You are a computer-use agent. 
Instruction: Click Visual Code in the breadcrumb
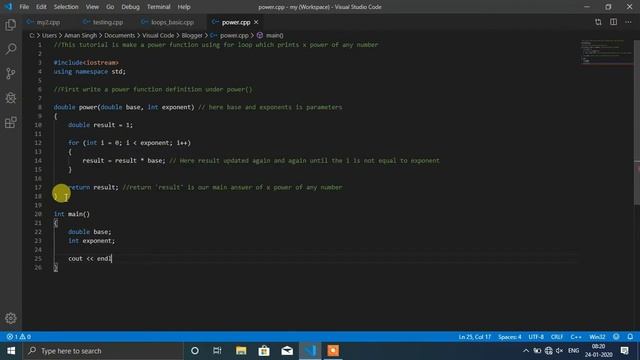coord(158,36)
